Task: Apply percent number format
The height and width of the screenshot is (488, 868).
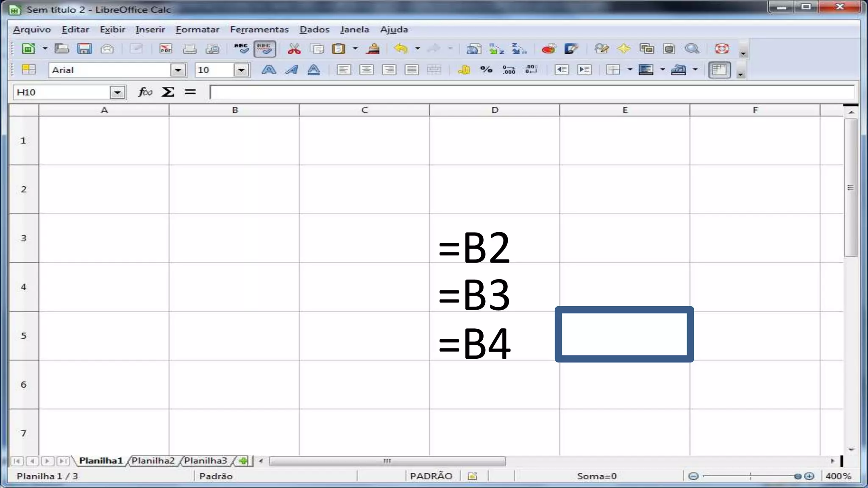Action: [486, 69]
